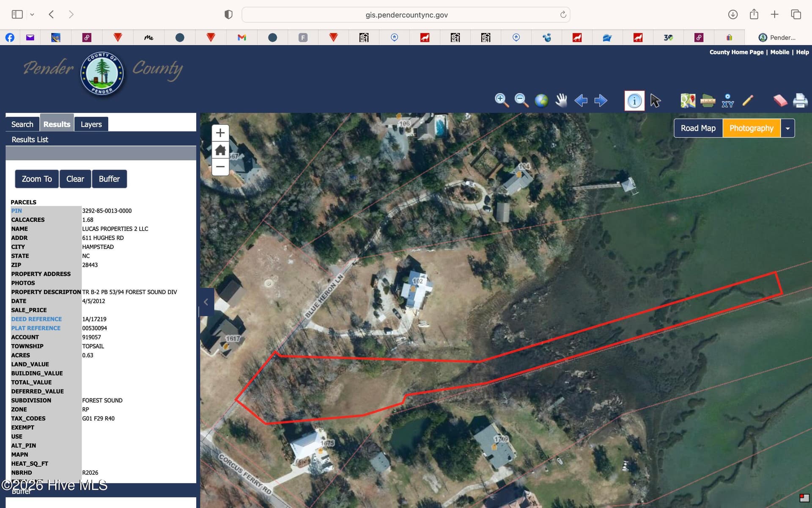Reload the page in Safari
Viewport: 812px width, 508px height.
click(x=563, y=15)
